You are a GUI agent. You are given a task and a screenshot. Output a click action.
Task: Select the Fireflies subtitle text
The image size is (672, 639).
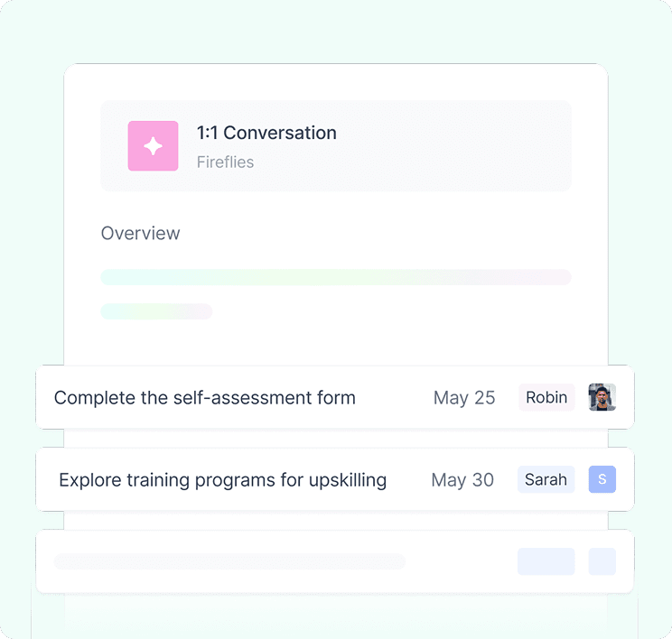pos(225,162)
